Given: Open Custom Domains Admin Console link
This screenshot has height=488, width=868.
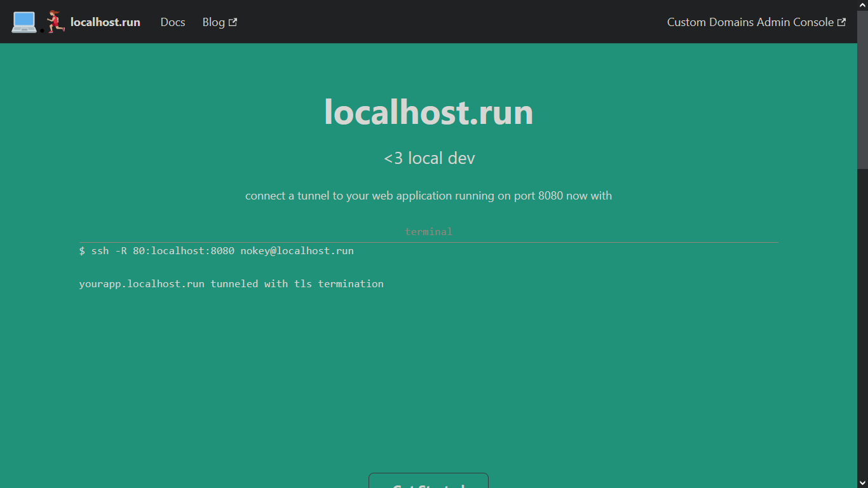Looking at the screenshot, I should [756, 22].
